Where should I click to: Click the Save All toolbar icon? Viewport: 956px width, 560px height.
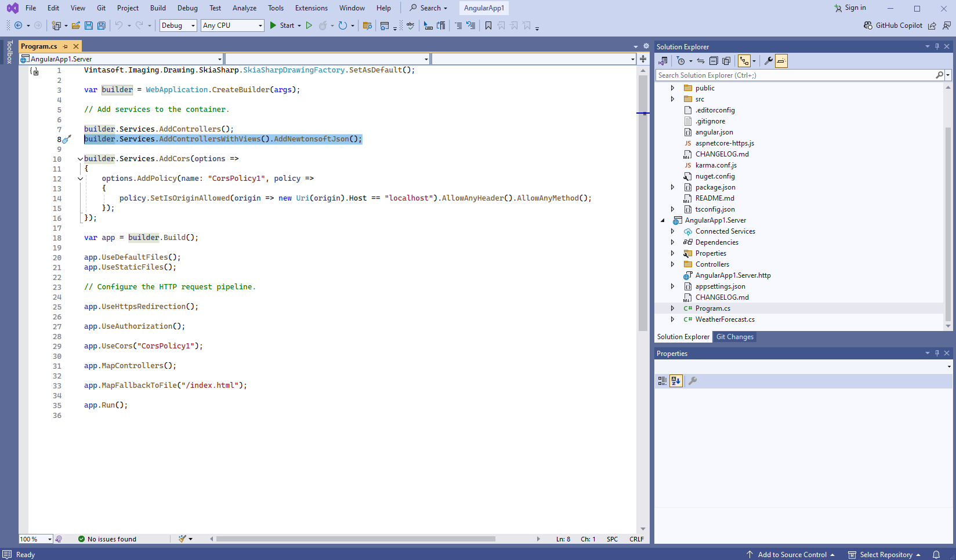click(x=102, y=26)
